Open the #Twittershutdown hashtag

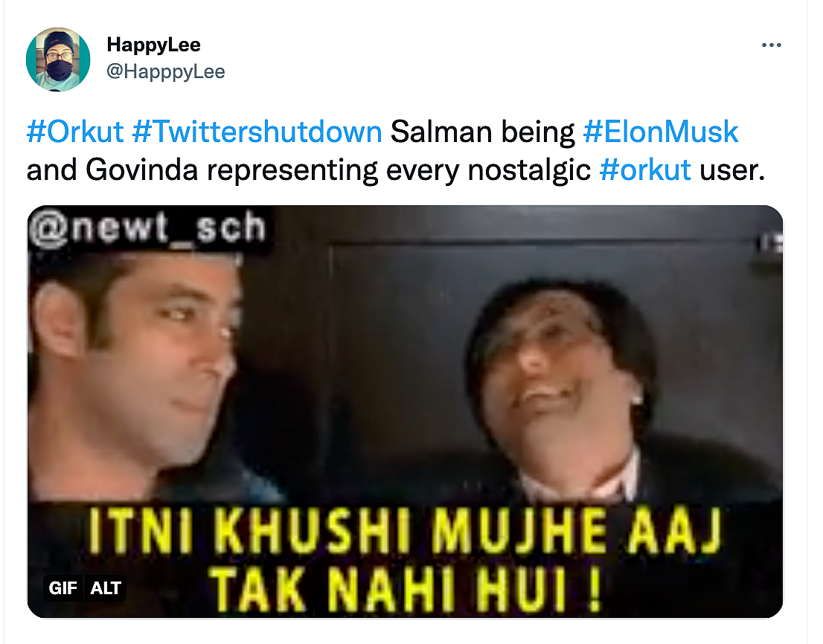pyautogui.click(x=257, y=132)
